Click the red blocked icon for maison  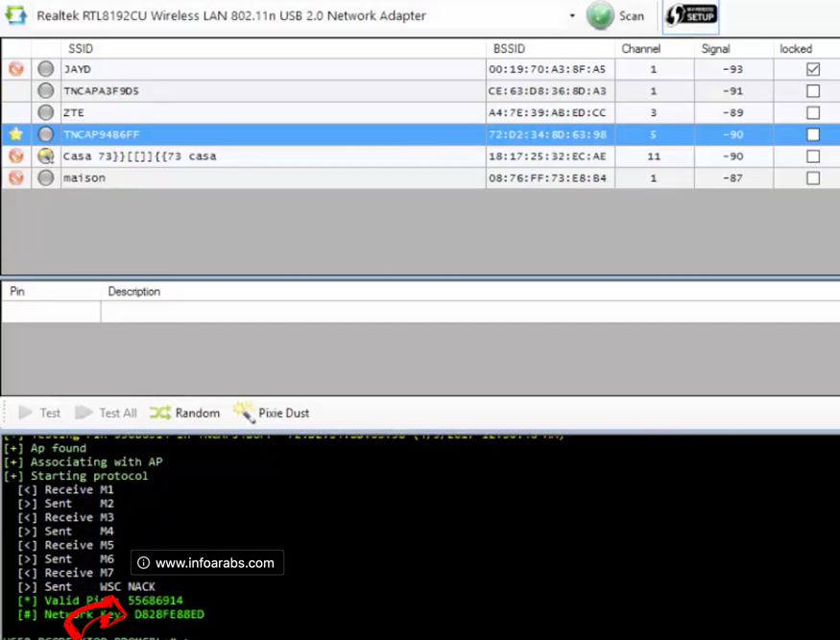[16, 178]
